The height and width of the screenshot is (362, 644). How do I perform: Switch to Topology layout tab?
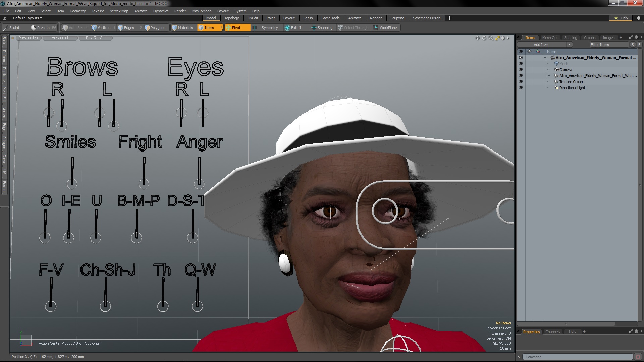coord(231,18)
